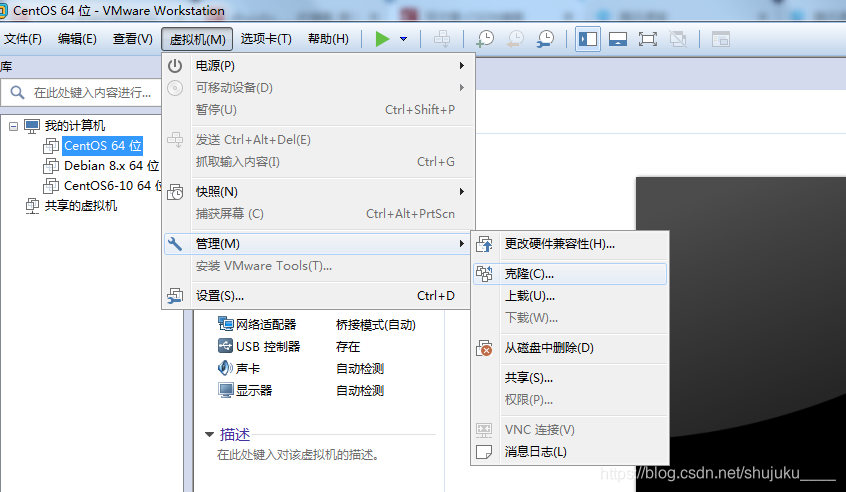Click the wrench icon beside 管理(M)
Viewport: 846px width, 492px height.
175,244
